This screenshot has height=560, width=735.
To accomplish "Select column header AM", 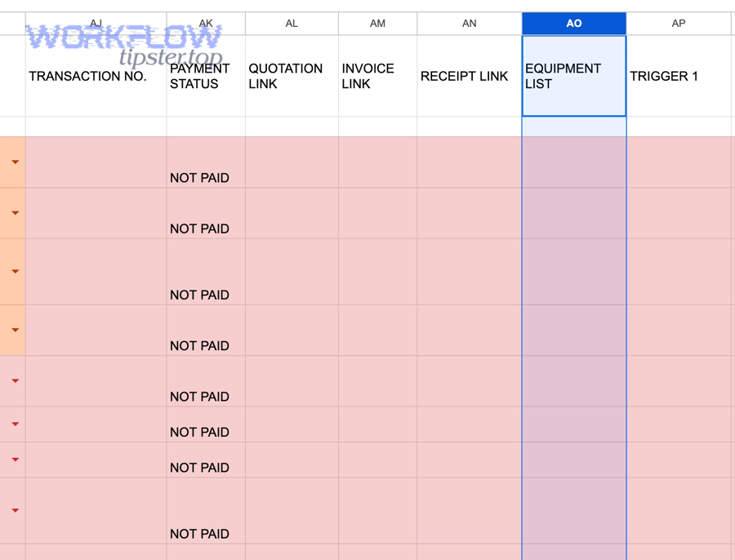I will coord(376,23).
